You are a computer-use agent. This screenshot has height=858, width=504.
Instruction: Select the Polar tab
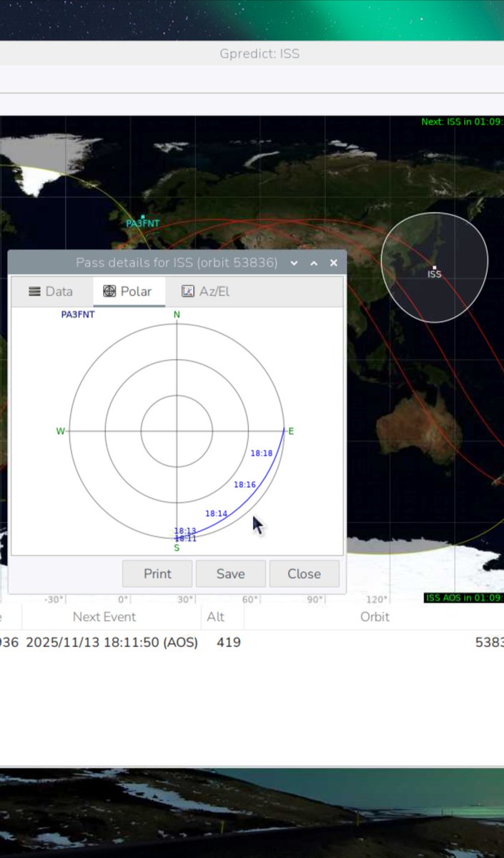(129, 292)
